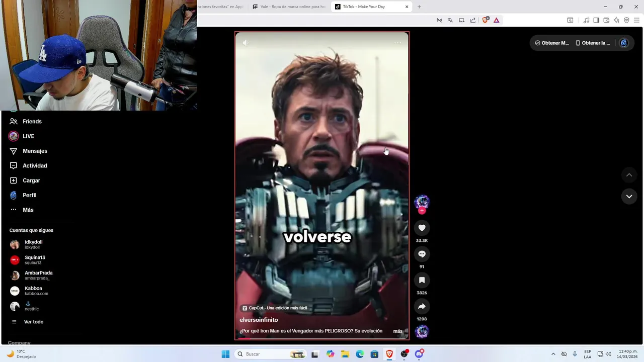Open the video three-dots options menu

tap(397, 43)
